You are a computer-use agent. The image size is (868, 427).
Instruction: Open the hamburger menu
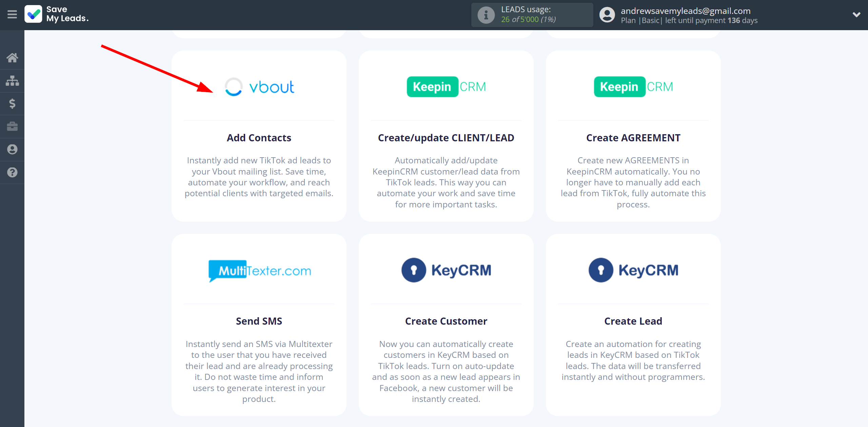(x=12, y=15)
